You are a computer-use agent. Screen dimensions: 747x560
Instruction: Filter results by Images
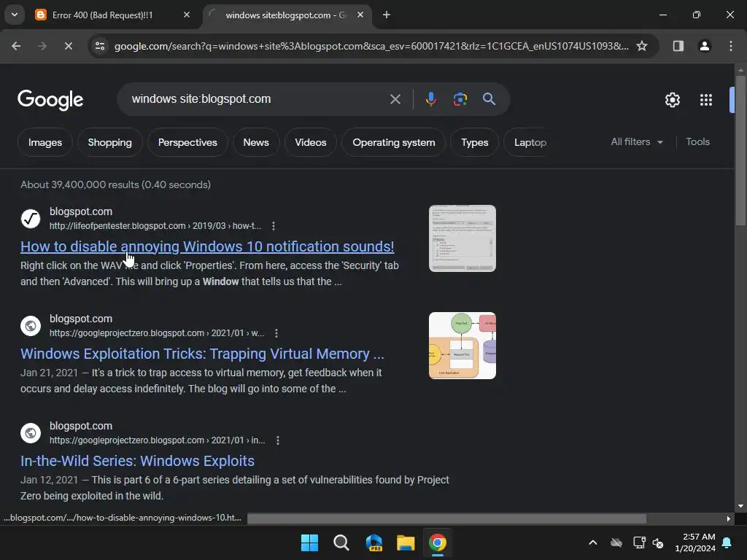44,142
